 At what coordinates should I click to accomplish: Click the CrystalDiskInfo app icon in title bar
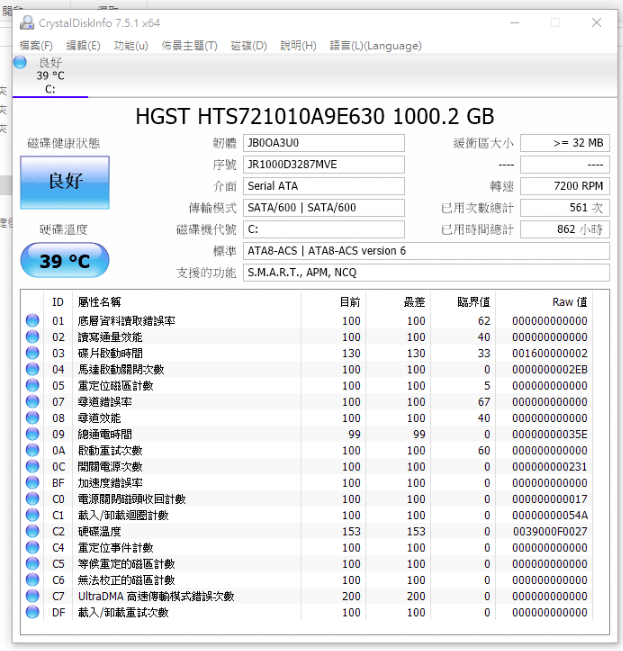27,23
